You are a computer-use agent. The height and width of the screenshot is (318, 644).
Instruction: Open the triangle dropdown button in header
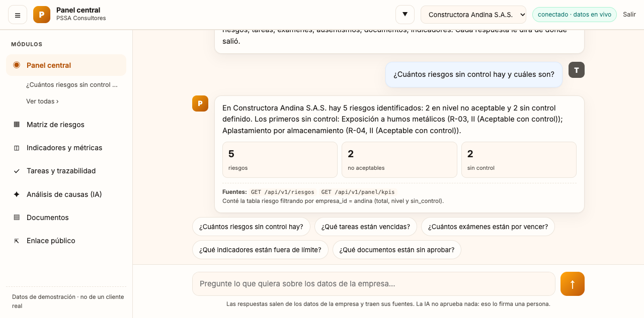coord(405,15)
